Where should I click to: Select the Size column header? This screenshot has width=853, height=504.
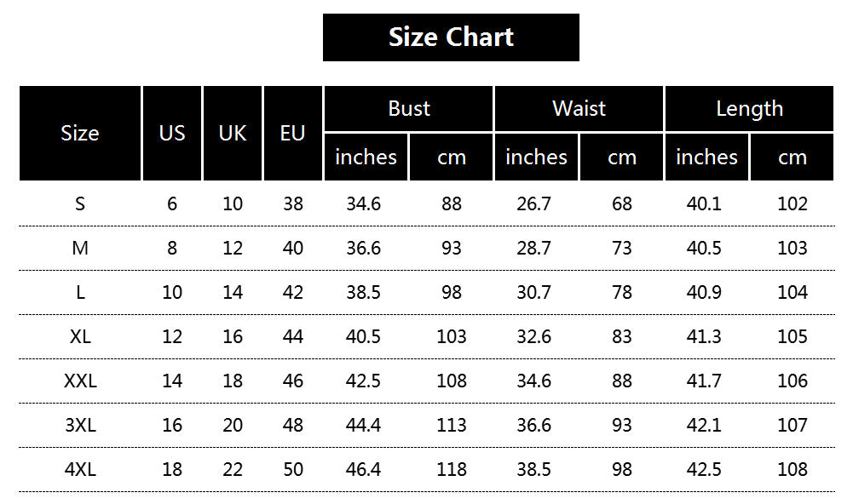pyautogui.click(x=80, y=134)
